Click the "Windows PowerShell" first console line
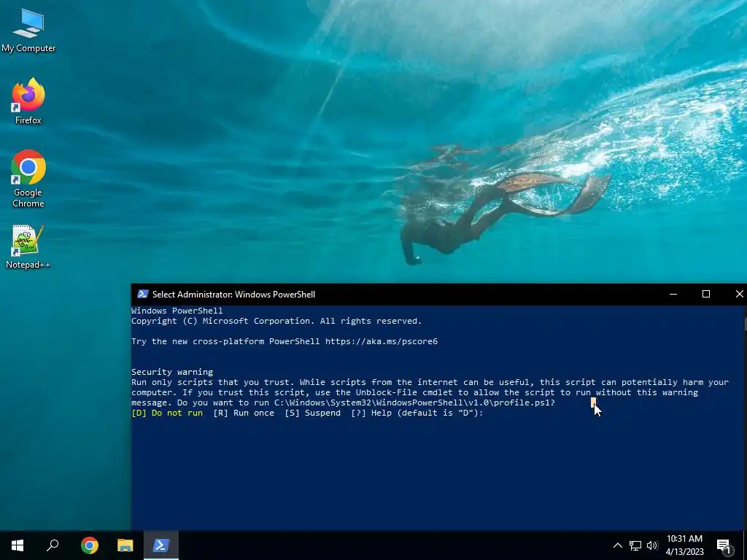 [177, 311]
